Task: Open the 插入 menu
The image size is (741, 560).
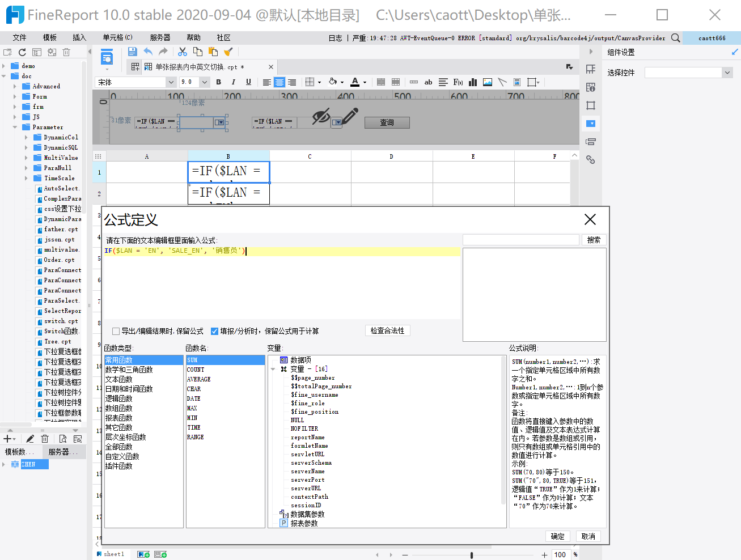Action: 79,37
